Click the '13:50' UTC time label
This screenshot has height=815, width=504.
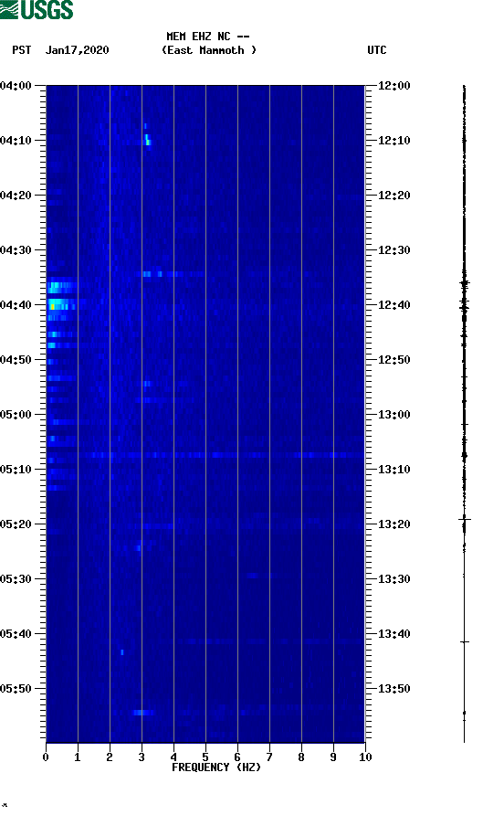(x=394, y=689)
